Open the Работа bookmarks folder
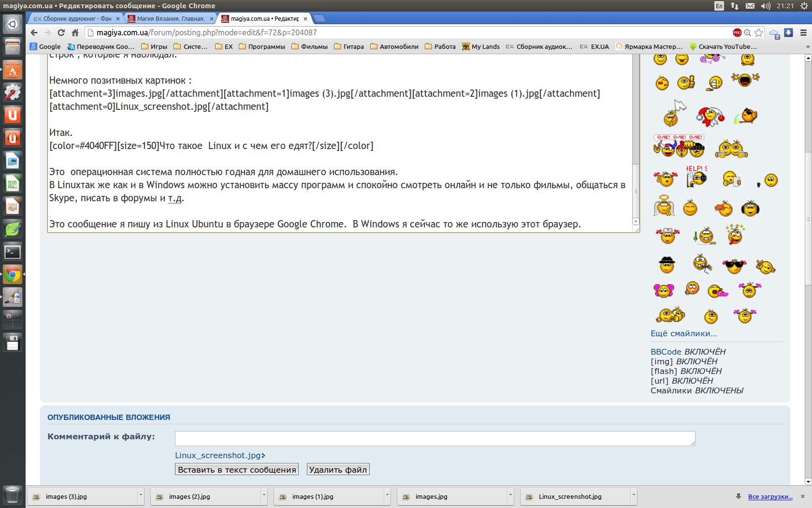Viewport: 812px width, 508px height. [440, 46]
